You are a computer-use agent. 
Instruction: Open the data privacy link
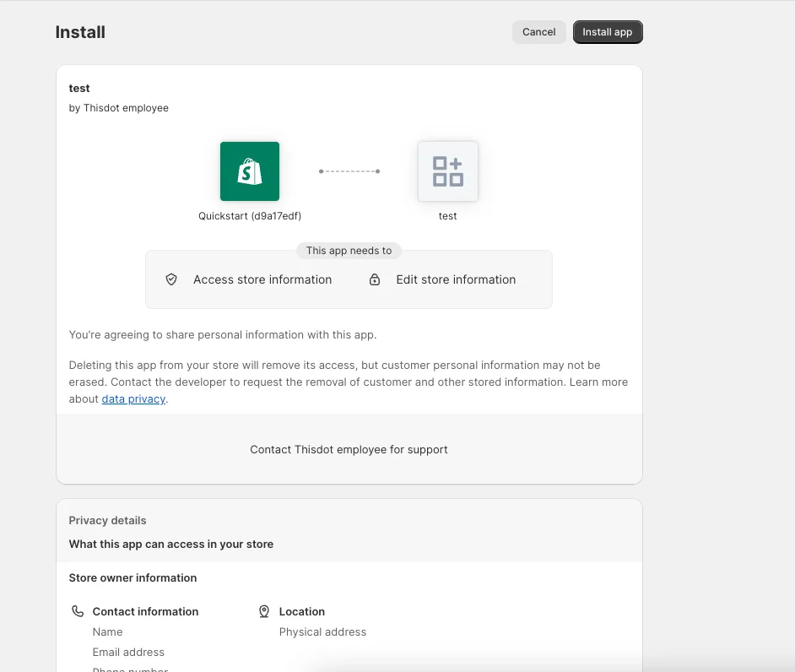[133, 398]
